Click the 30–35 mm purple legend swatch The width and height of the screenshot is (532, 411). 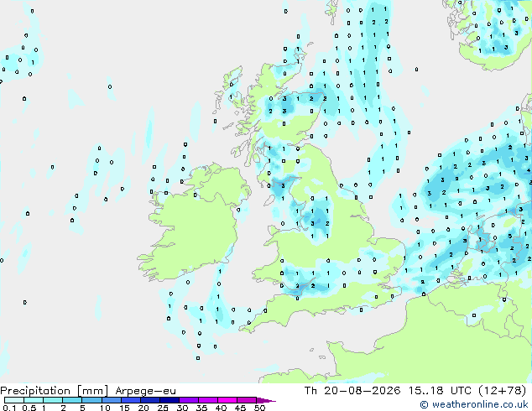(188, 400)
